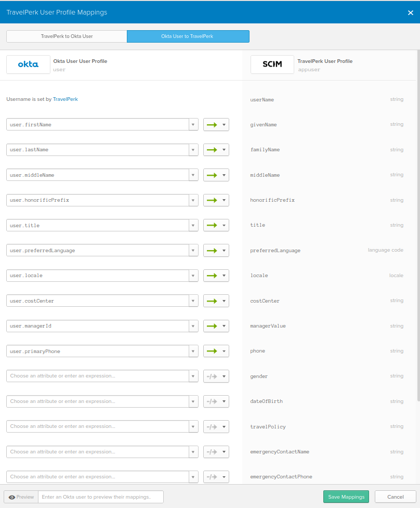The image size is (420, 508).
Task: Click the do-not-map icon for dateOfBirth
Action: 212,401
